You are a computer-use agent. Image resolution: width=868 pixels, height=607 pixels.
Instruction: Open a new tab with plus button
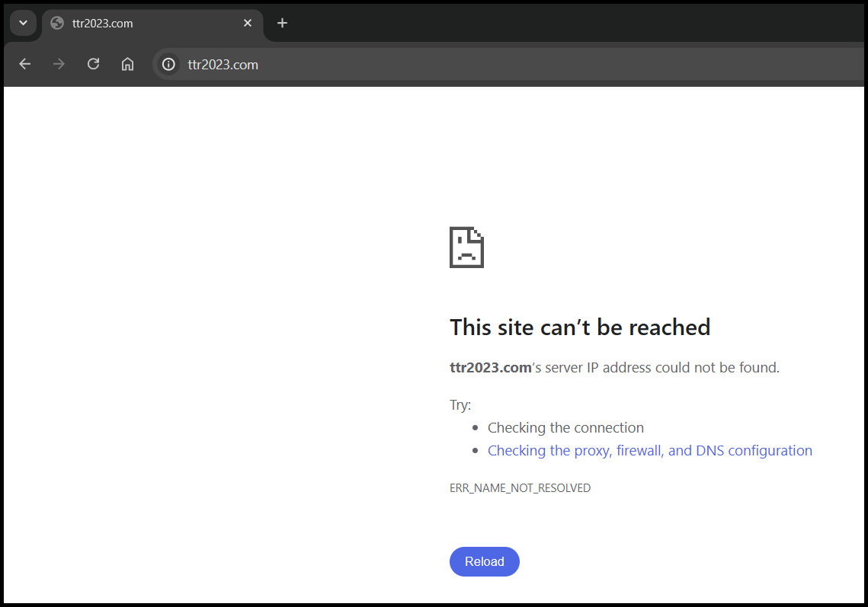[x=282, y=23]
